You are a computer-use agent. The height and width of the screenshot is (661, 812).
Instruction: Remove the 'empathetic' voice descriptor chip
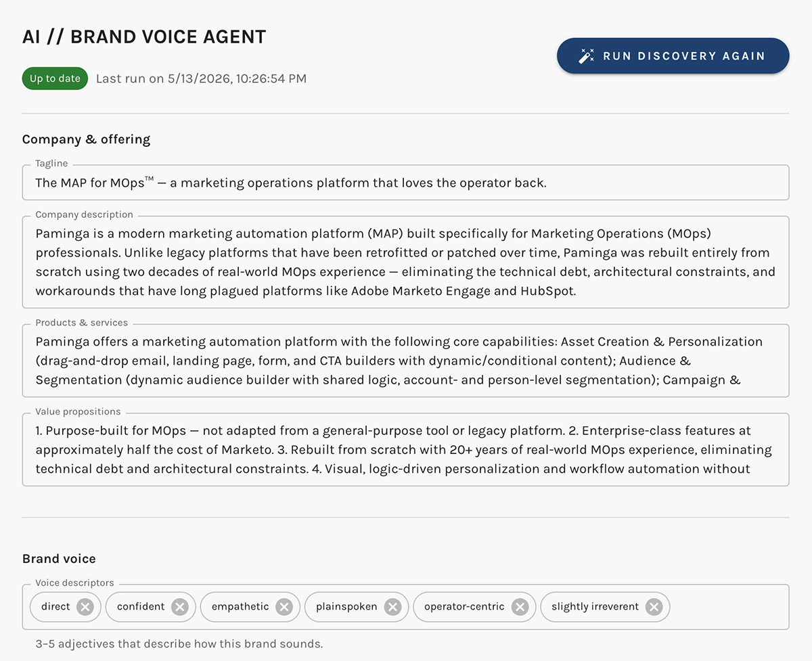284,607
